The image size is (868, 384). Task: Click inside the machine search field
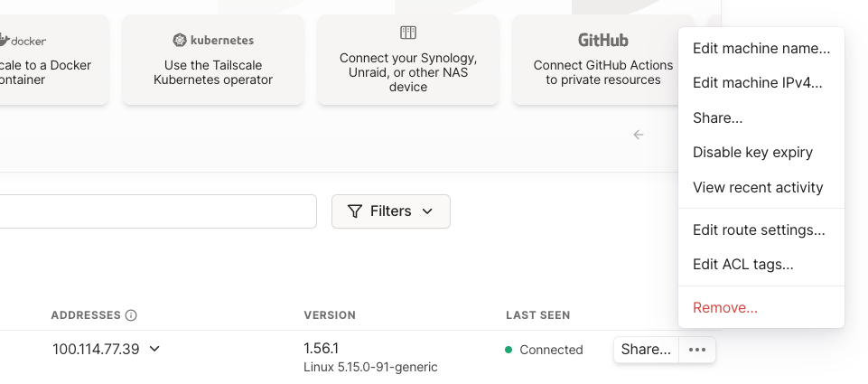[x=158, y=211]
